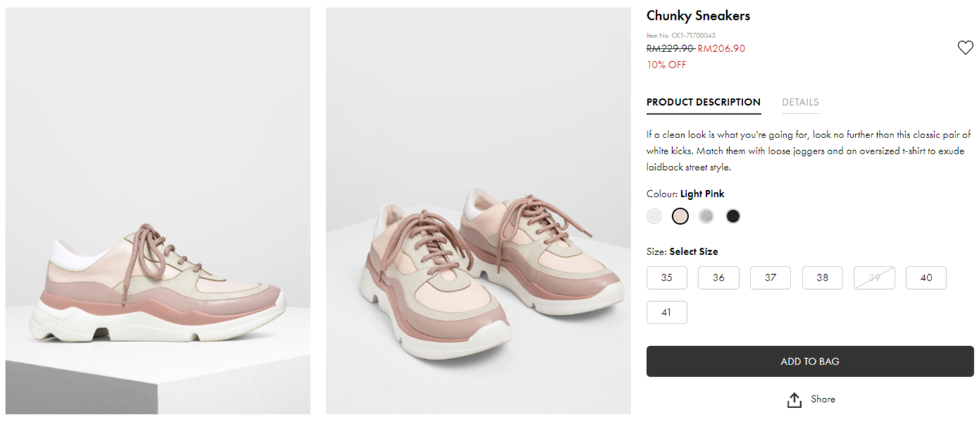Click the Share text link
Screen dimensions: 980x423
tap(822, 399)
